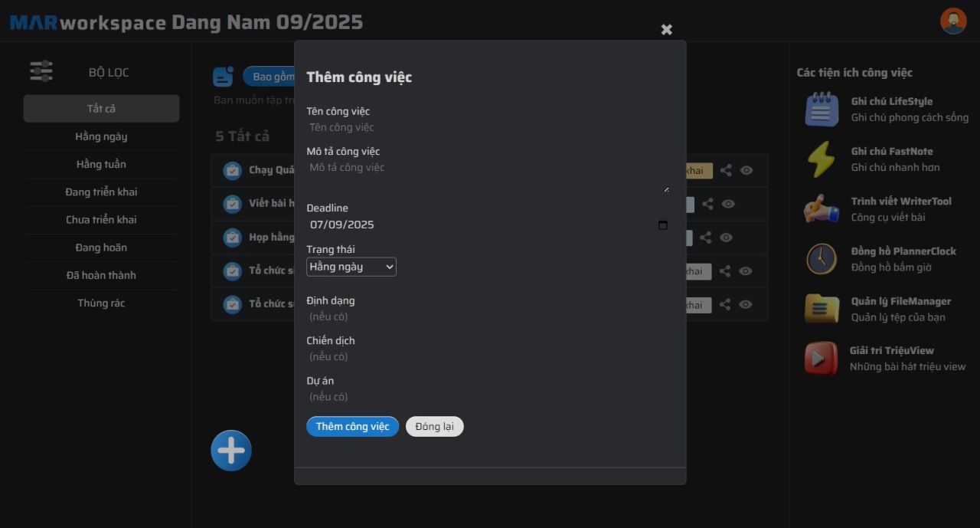Click the share icon on first task row
The image size is (980, 528).
coord(726,170)
